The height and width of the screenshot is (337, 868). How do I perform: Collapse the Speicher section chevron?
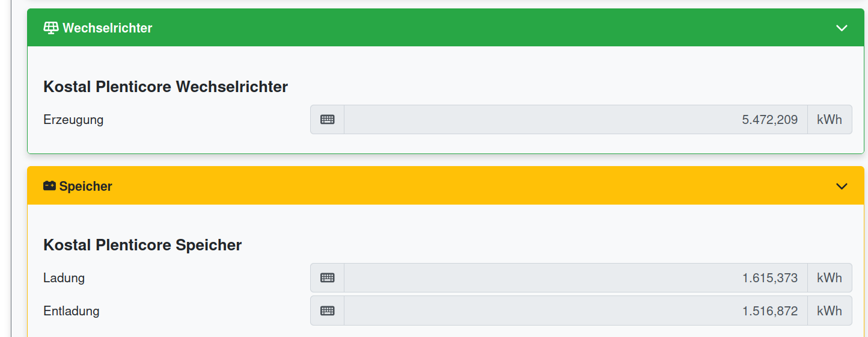[842, 187]
